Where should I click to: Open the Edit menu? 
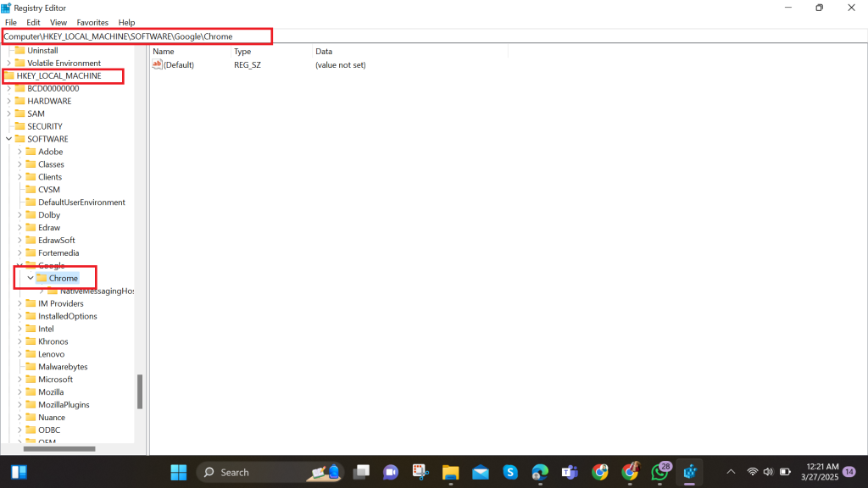[33, 23]
